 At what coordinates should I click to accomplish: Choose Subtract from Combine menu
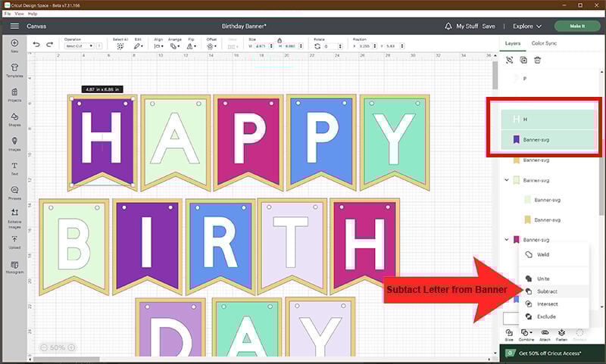click(554, 291)
